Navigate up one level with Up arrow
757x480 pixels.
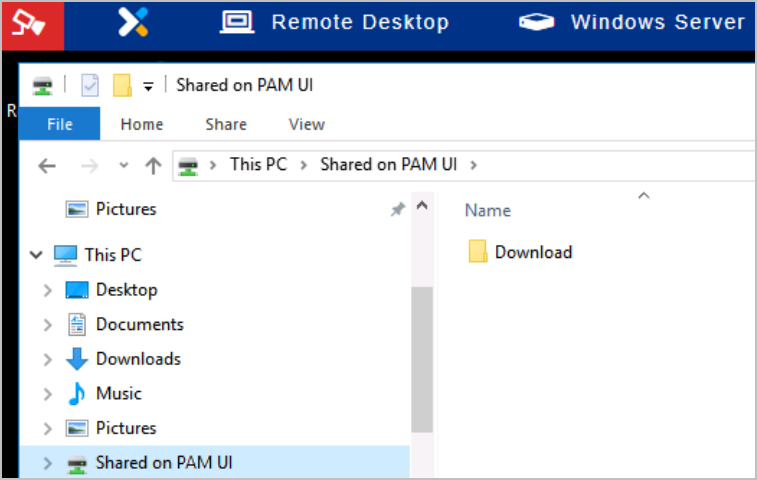(x=152, y=165)
